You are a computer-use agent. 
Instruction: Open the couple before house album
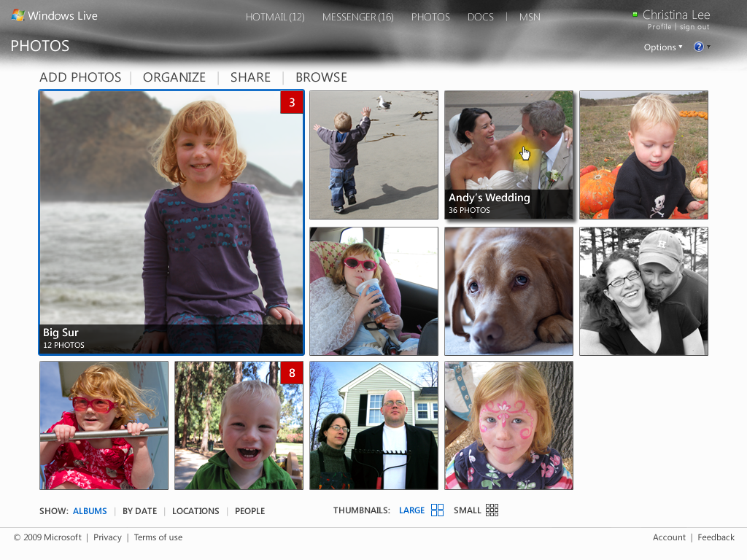[373, 425]
